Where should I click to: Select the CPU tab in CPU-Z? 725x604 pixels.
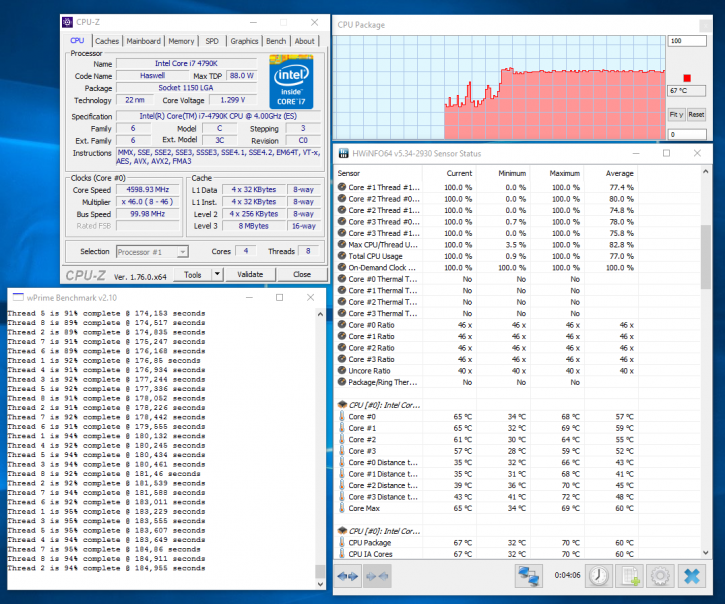(77, 41)
